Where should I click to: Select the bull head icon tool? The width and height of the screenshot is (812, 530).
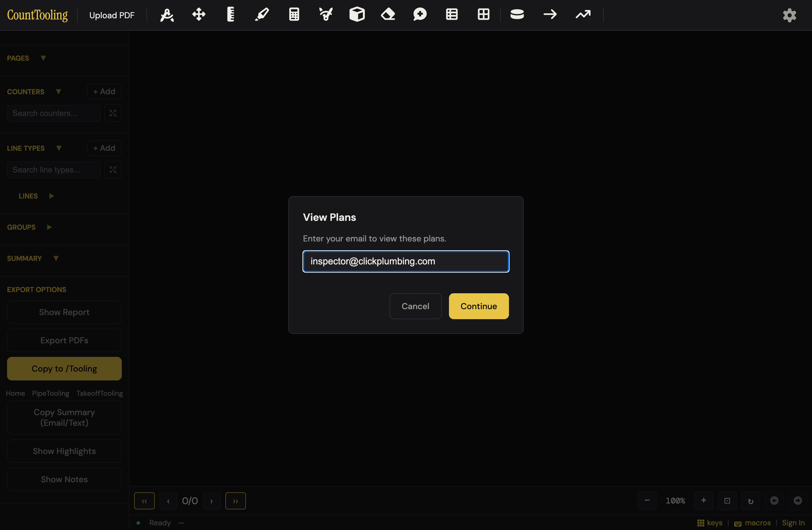click(325, 15)
